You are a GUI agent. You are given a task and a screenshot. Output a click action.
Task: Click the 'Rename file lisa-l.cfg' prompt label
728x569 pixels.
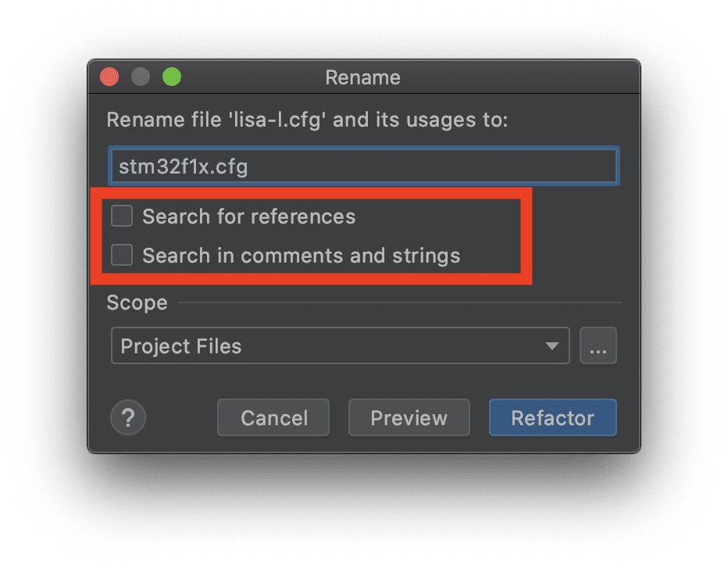(x=307, y=121)
